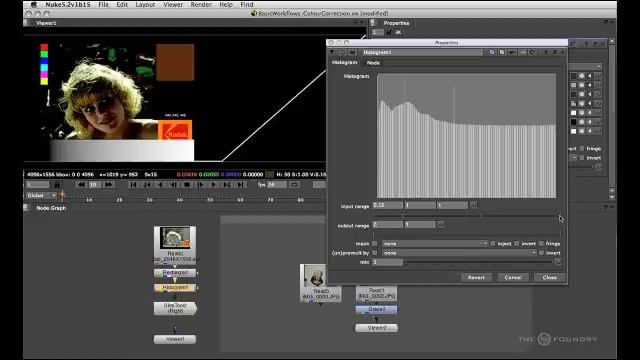Enable the mask checkbox
The height and width of the screenshot is (360, 640).
click(375, 244)
